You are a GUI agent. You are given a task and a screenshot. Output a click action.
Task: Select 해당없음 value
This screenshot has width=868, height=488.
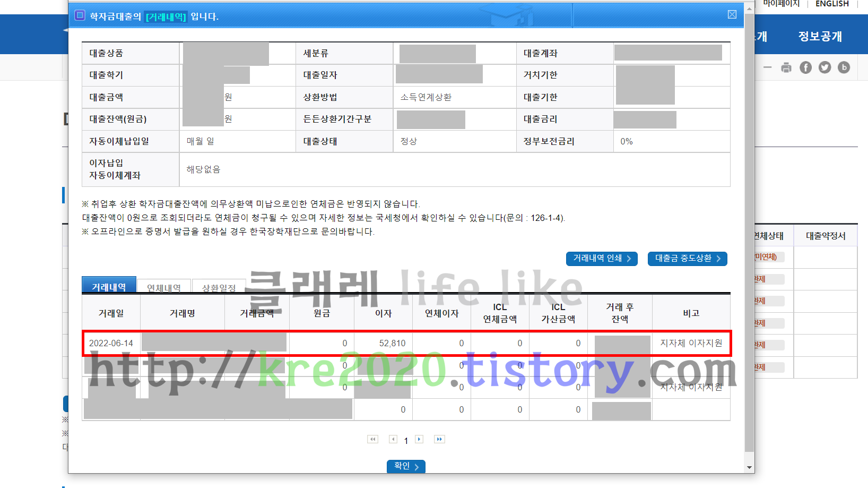point(203,169)
